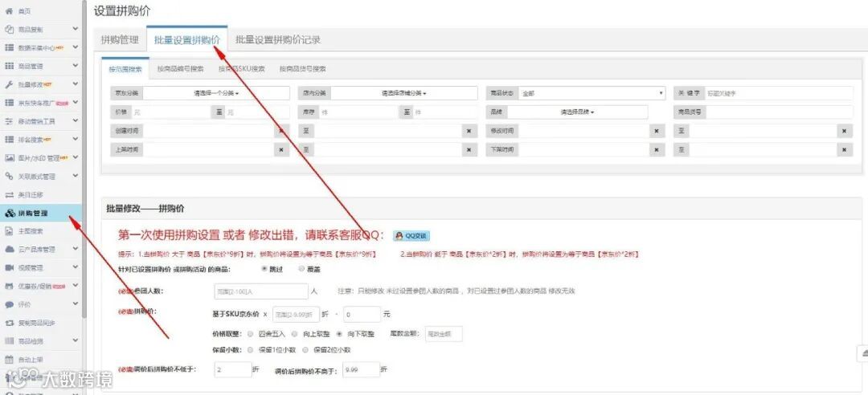
Task: Click the QQ交谈 contact button
Action: click(411, 236)
